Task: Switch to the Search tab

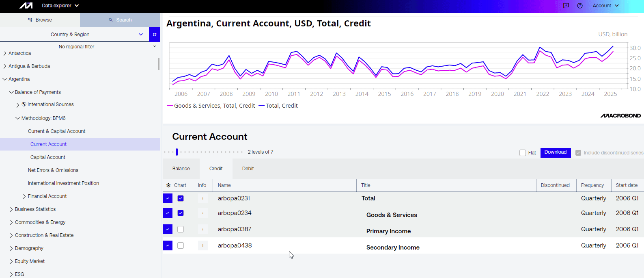Action: tap(120, 20)
